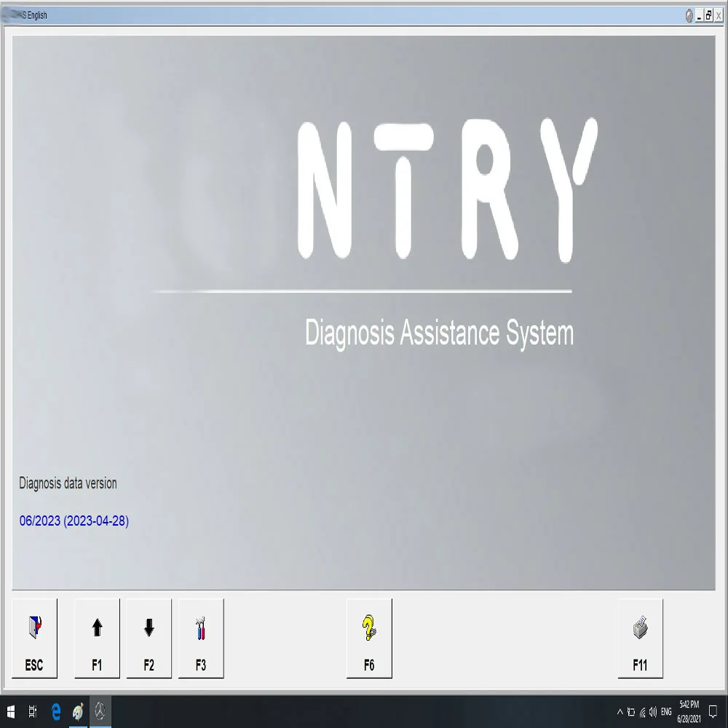Launch Microsoft Edge from taskbar
Screen dimensions: 728x728
click(56, 711)
